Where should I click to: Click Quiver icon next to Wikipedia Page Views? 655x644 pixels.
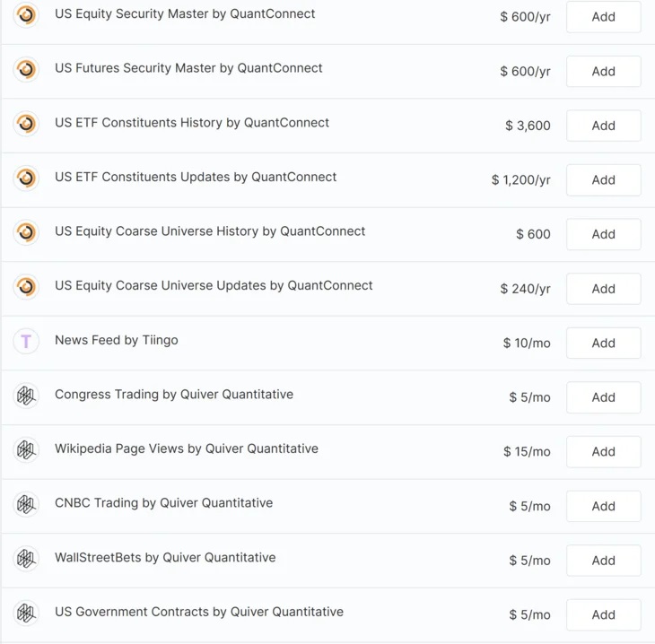pyautogui.click(x=26, y=449)
